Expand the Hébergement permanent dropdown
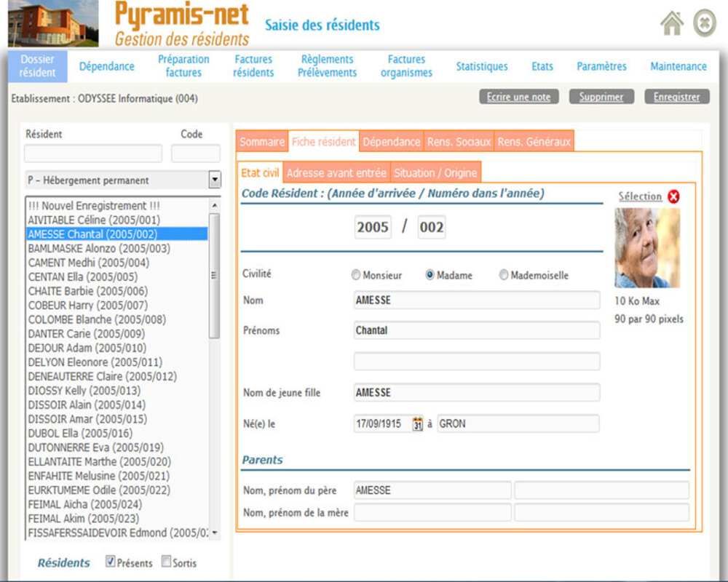Image resolution: width=728 pixels, height=582 pixels. coord(214,180)
